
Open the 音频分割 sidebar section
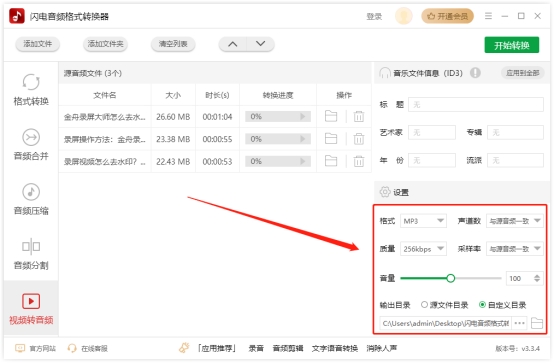[x=31, y=254]
